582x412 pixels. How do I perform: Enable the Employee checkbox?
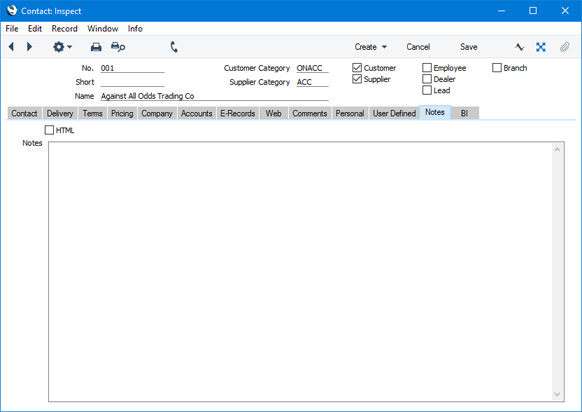(x=427, y=68)
